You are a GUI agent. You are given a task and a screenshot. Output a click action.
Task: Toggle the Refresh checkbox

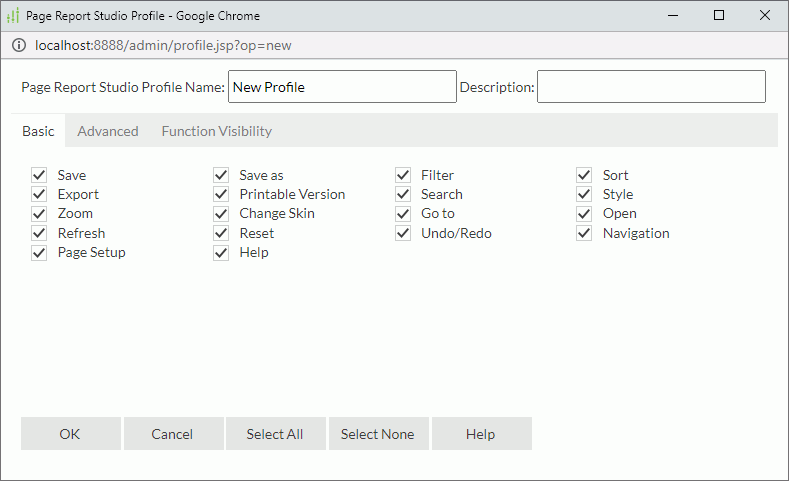pyautogui.click(x=39, y=233)
